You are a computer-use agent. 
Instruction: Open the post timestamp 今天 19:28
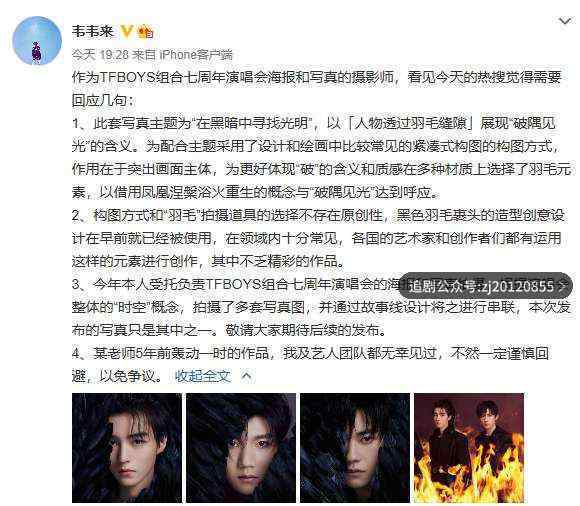[100, 55]
